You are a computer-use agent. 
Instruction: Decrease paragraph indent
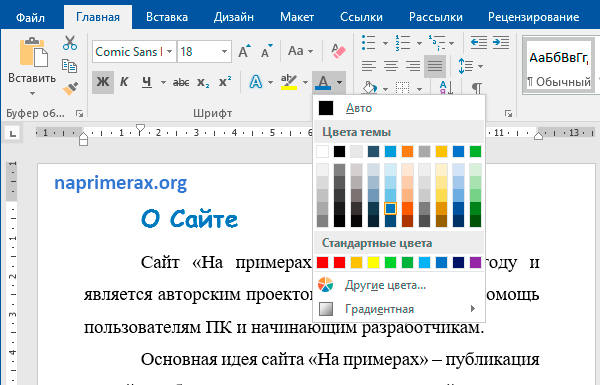pyautogui.click(x=479, y=42)
